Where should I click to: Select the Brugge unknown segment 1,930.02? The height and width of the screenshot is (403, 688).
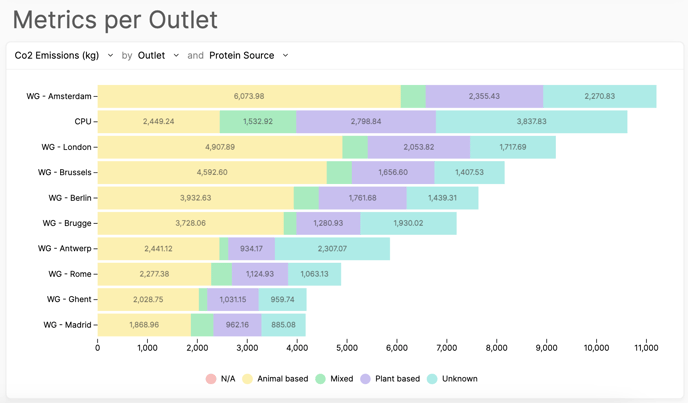408,224
